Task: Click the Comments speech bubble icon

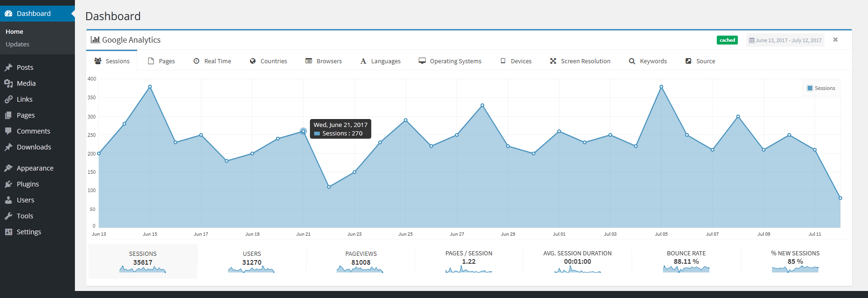Action: [x=8, y=131]
